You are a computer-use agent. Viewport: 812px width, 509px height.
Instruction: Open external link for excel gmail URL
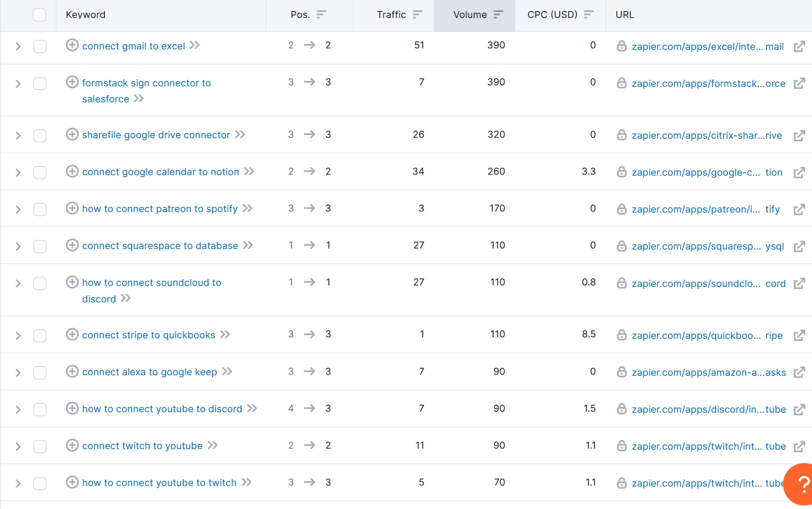[x=799, y=46]
